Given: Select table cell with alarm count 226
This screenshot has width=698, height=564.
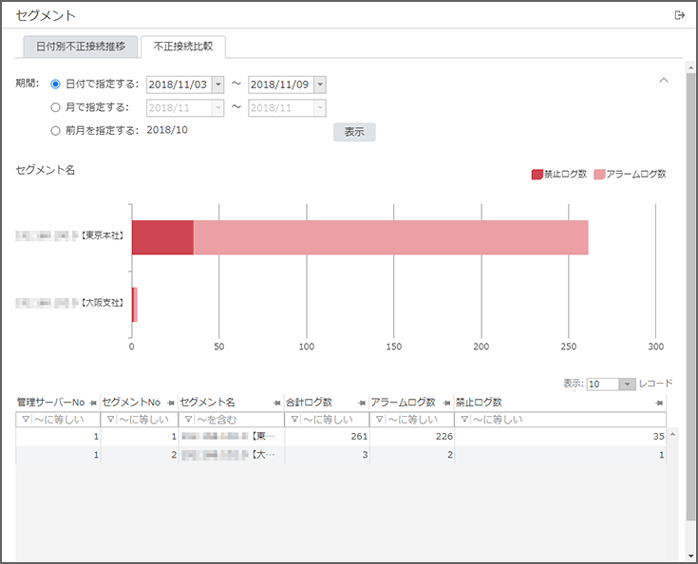Looking at the screenshot, I should pyautogui.click(x=412, y=437).
